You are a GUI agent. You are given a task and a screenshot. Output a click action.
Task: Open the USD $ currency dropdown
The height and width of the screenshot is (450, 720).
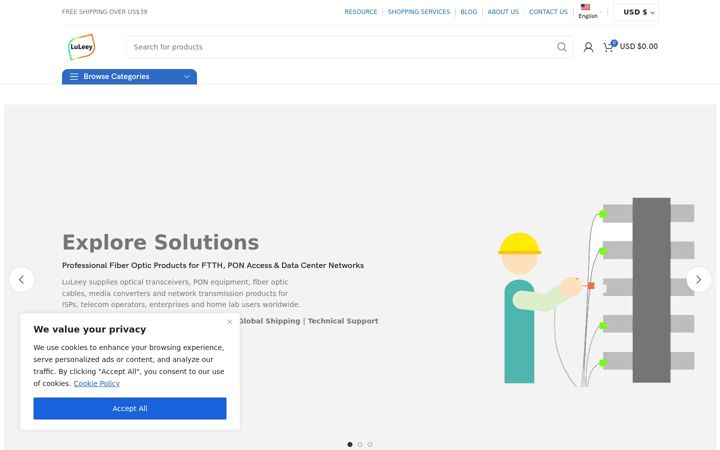point(636,12)
